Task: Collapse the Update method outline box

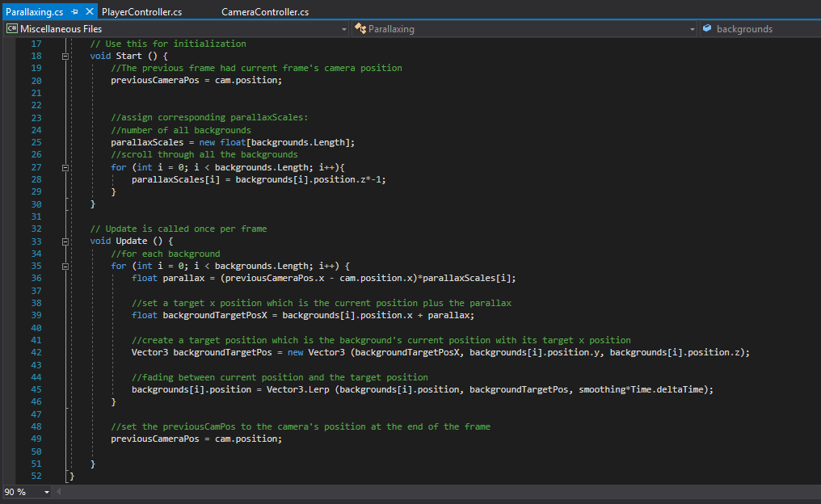Action: pyautogui.click(x=64, y=241)
